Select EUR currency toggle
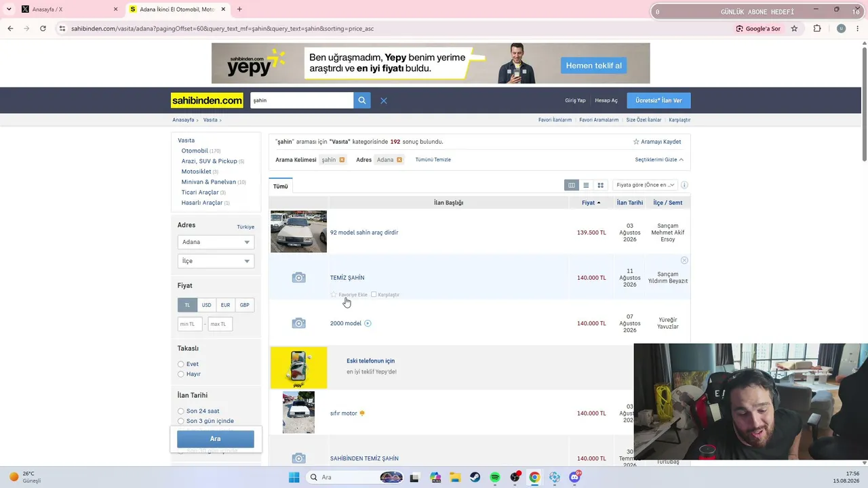This screenshot has width=868, height=488. [x=225, y=305]
